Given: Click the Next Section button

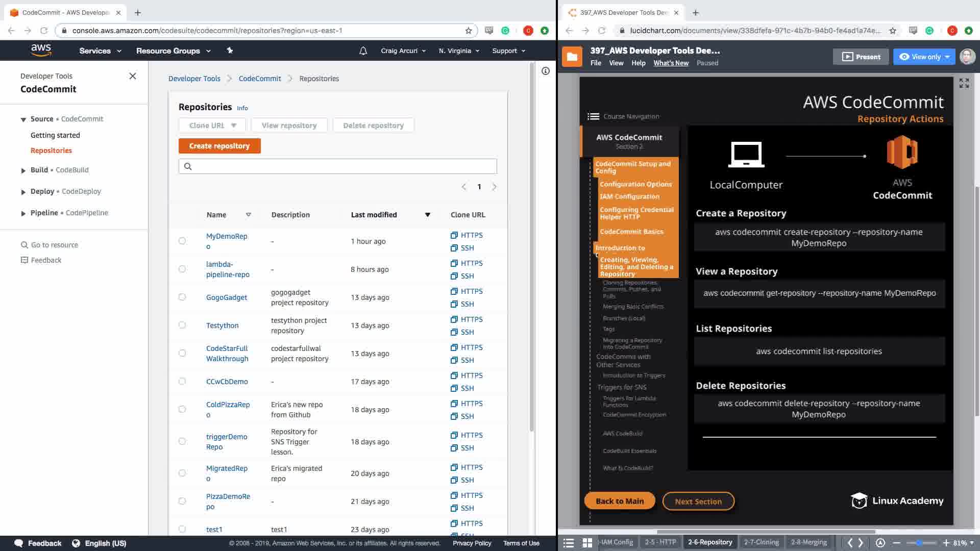Looking at the screenshot, I should click(x=698, y=502).
